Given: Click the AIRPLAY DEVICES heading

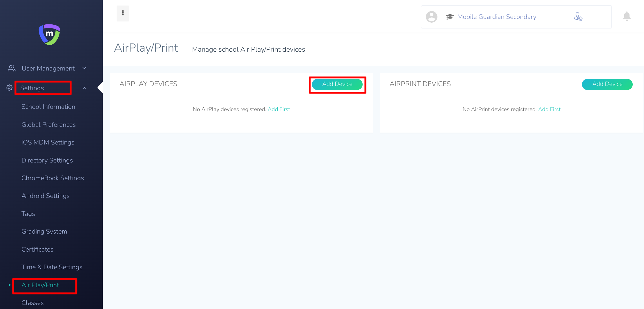Looking at the screenshot, I should point(148,84).
